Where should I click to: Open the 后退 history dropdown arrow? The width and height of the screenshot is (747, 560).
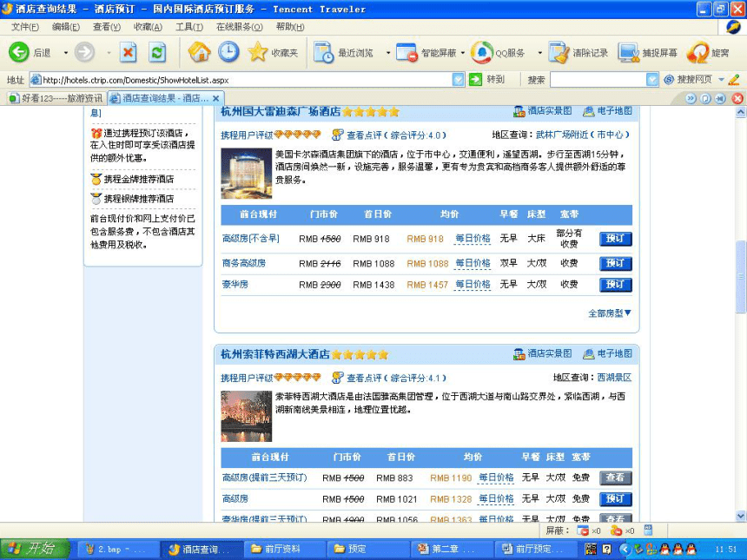coord(66,52)
